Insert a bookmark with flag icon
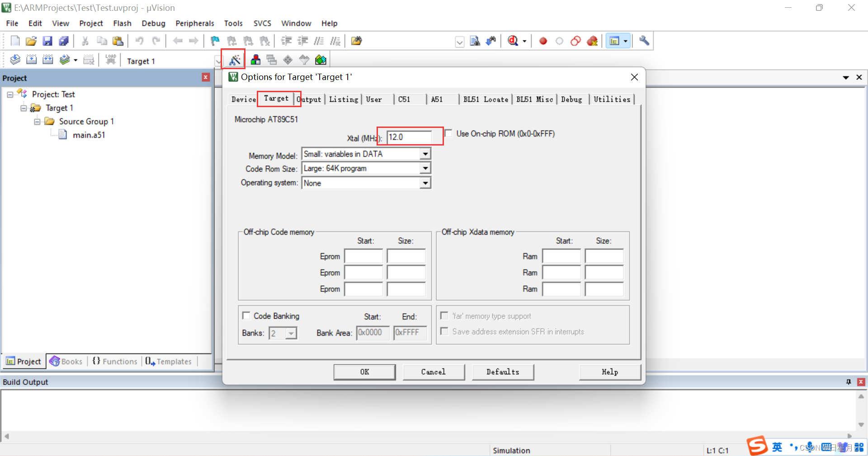The image size is (868, 456). coord(215,41)
